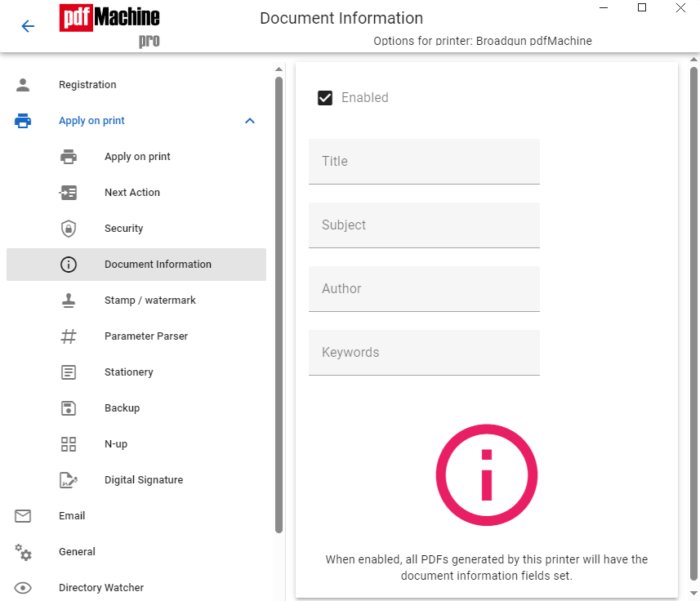Click the Parameter Parser hash icon
The image size is (700, 601).
(x=69, y=336)
